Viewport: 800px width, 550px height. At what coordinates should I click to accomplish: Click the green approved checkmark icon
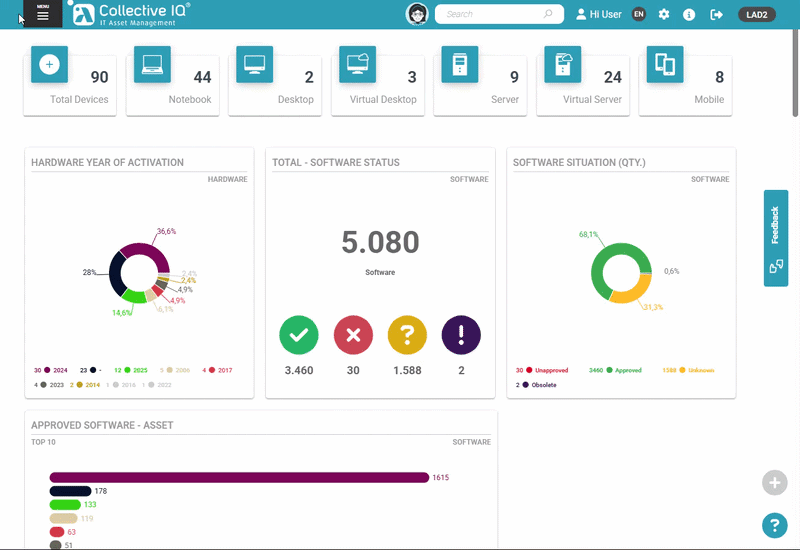tap(298, 336)
